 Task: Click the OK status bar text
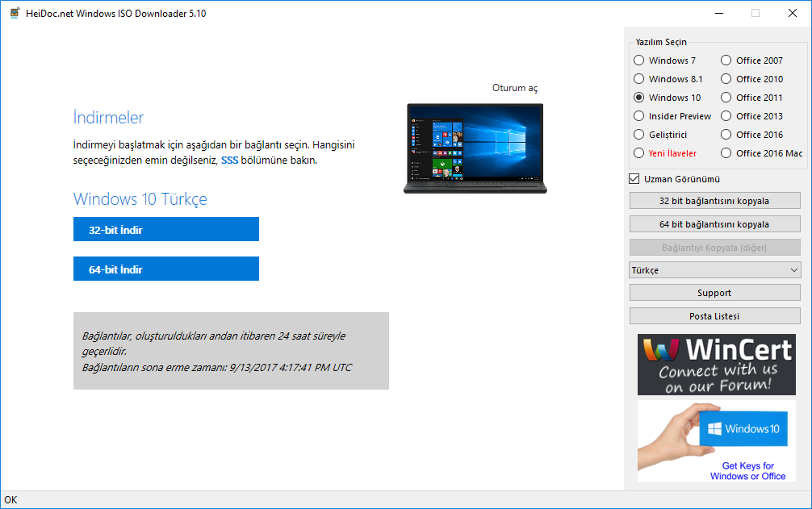coord(10,499)
